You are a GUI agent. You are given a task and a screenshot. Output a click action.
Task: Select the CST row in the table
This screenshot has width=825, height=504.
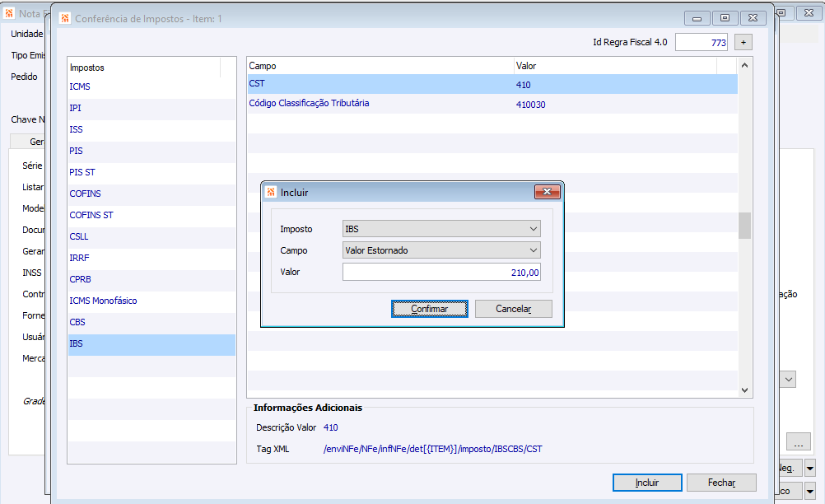click(492, 84)
